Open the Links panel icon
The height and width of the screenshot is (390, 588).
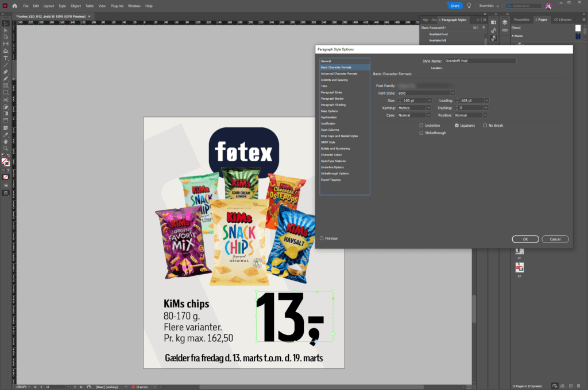505,30
